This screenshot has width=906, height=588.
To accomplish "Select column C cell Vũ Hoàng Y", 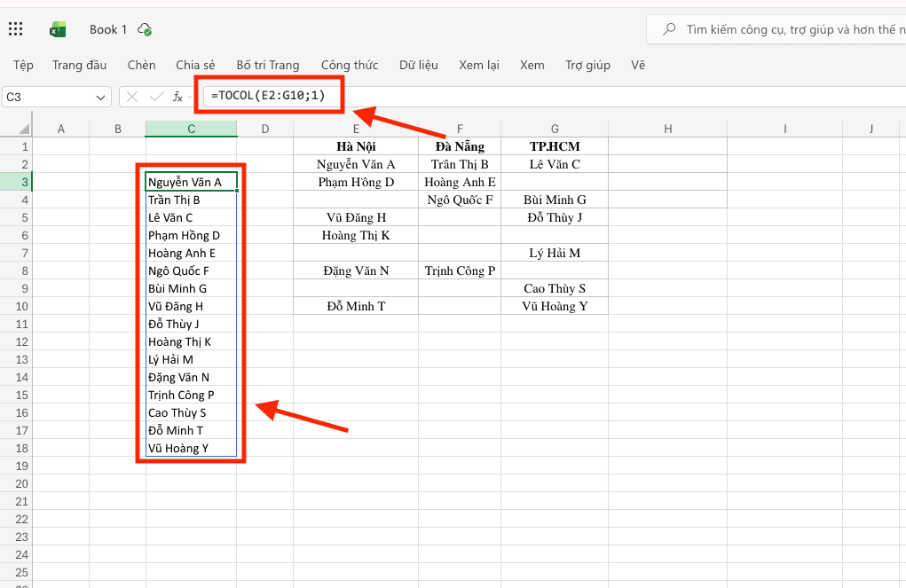I will [192, 448].
